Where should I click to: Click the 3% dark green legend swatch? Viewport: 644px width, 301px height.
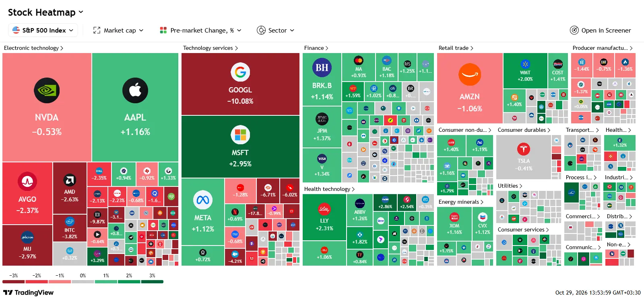click(x=152, y=282)
